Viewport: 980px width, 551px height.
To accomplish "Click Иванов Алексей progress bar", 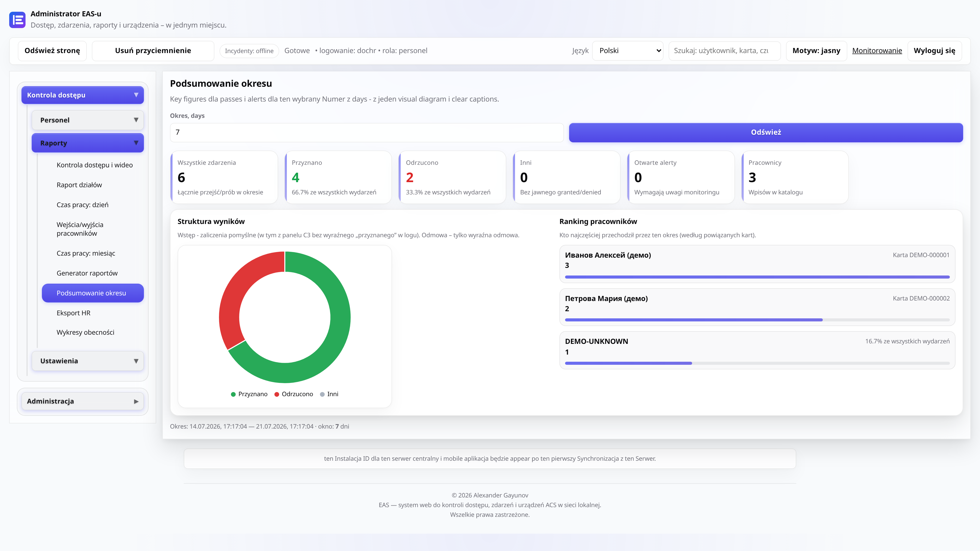I will [x=757, y=277].
